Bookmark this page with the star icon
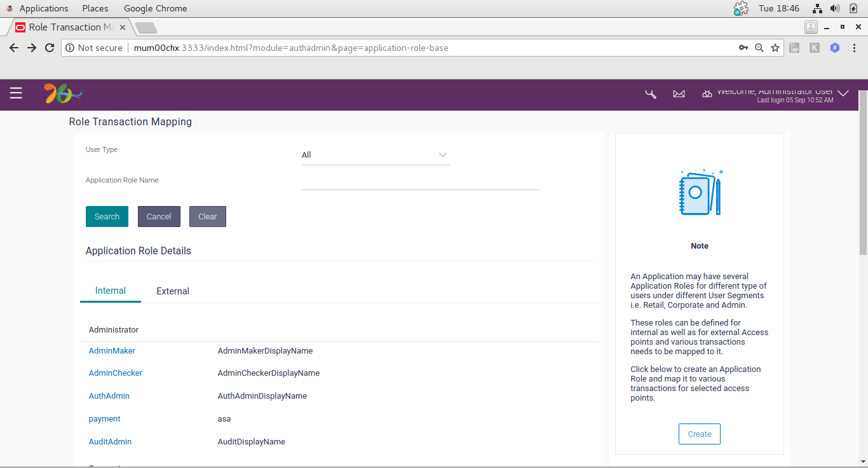This screenshot has height=468, width=868. [775, 48]
